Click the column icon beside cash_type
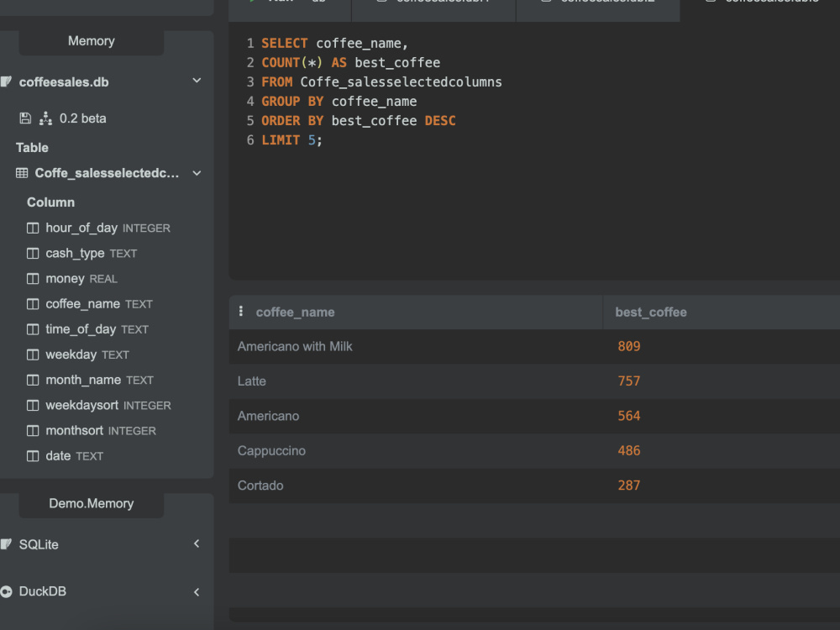Screen dimensions: 840x630 coord(33,254)
